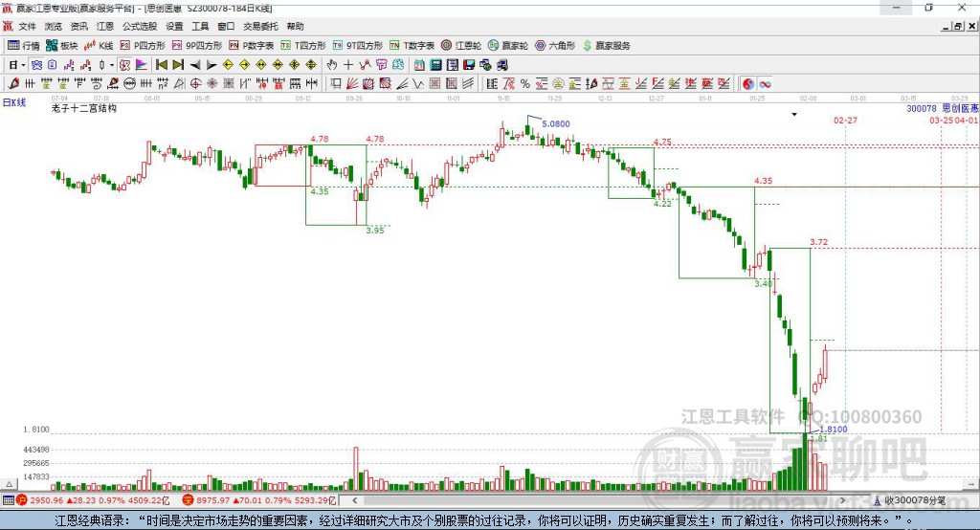Image resolution: width=980 pixels, height=530 pixels.
Task: Select the Gann fan lines tool
Action: 352,84
